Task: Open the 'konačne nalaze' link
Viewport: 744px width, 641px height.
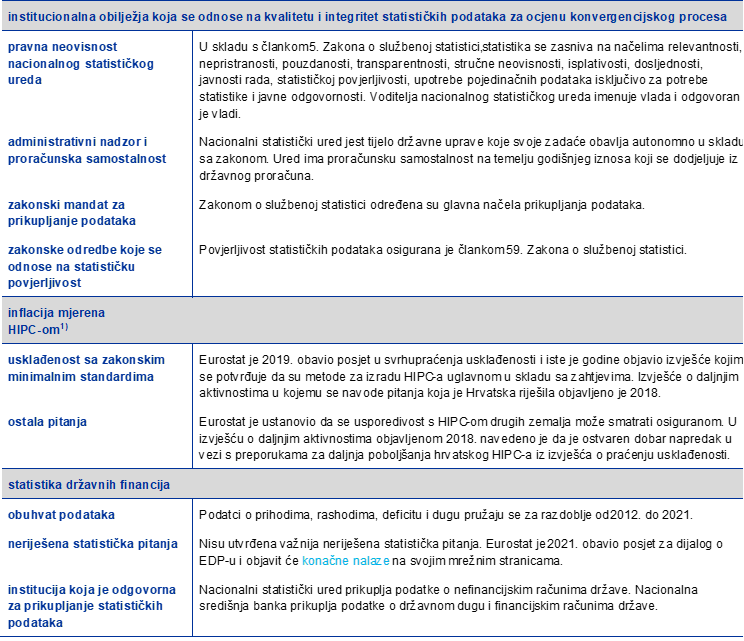Action: tap(345, 561)
